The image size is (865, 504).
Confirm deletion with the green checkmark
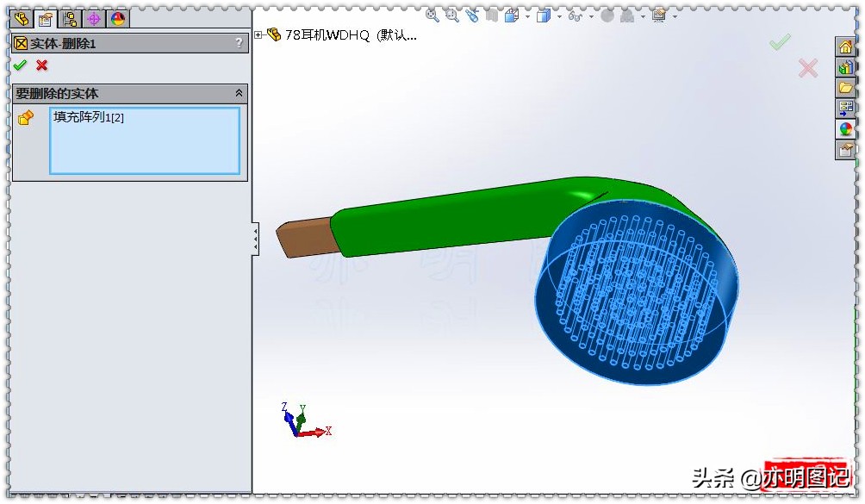point(20,65)
